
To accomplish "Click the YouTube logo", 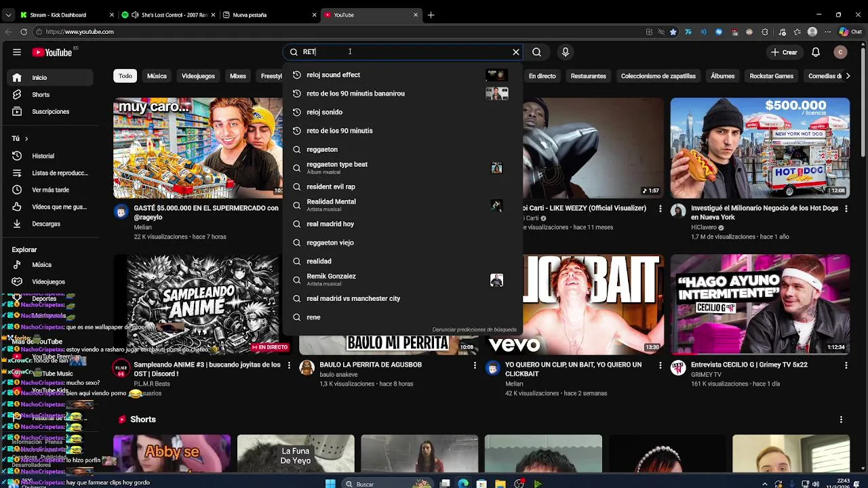I will pyautogui.click(x=52, y=52).
